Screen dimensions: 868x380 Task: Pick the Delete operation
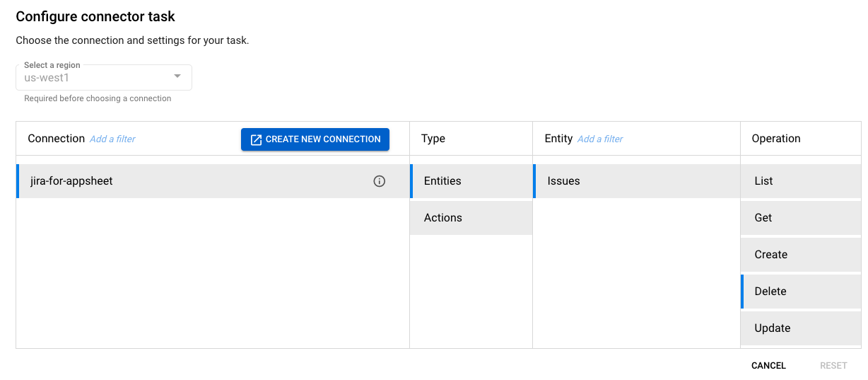tap(770, 292)
